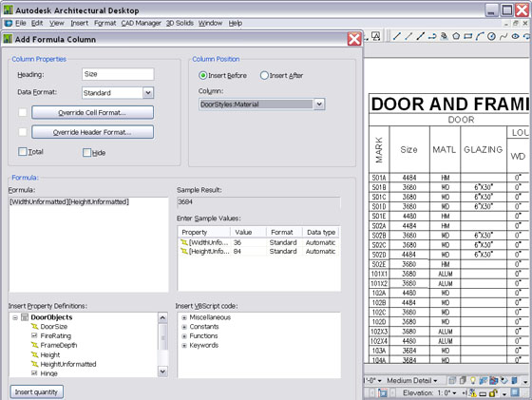The width and height of the screenshot is (532, 400).
Task: Select the Insert Before radio button
Action: point(203,75)
